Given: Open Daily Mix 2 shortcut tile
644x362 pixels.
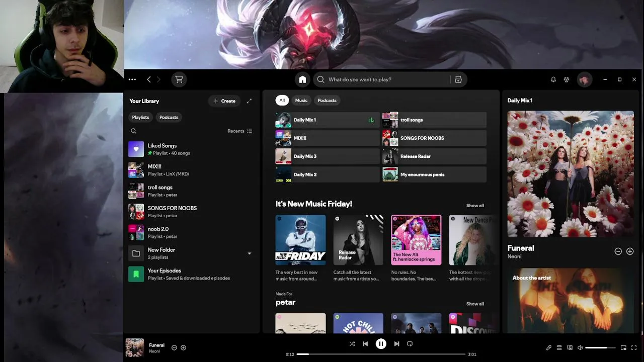Looking at the screenshot, I should coord(327,174).
